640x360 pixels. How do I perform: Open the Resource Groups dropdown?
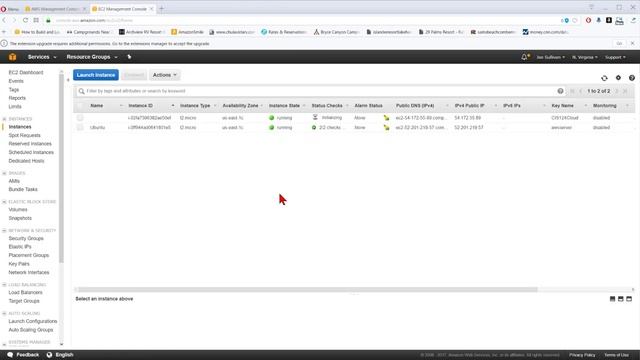[x=92, y=57]
